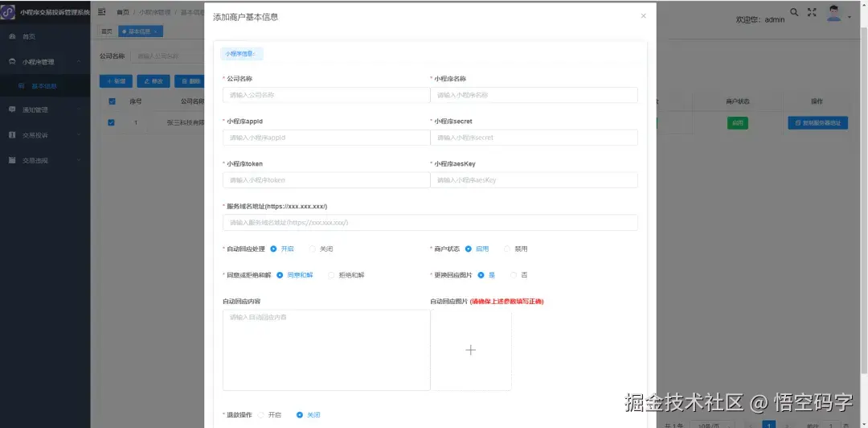Viewport: 868px width, 428px height.
Task: Click the 序号 column header
Action: (x=136, y=101)
